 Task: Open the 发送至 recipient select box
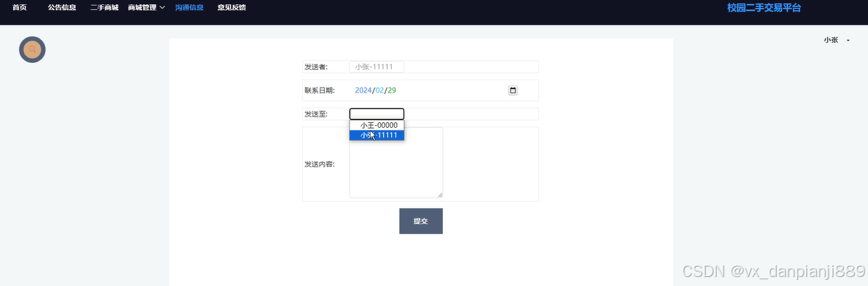[377, 114]
